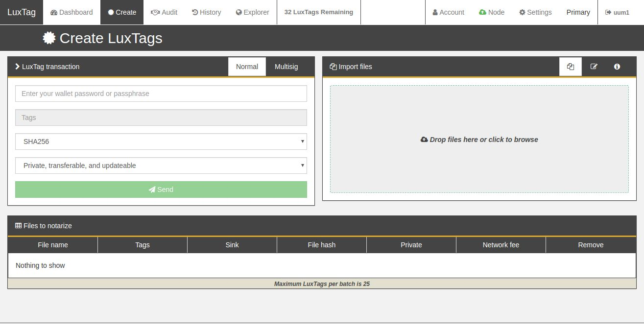This screenshot has width=644, height=332.
Task: Select the Primary account label
Action: [x=578, y=12]
